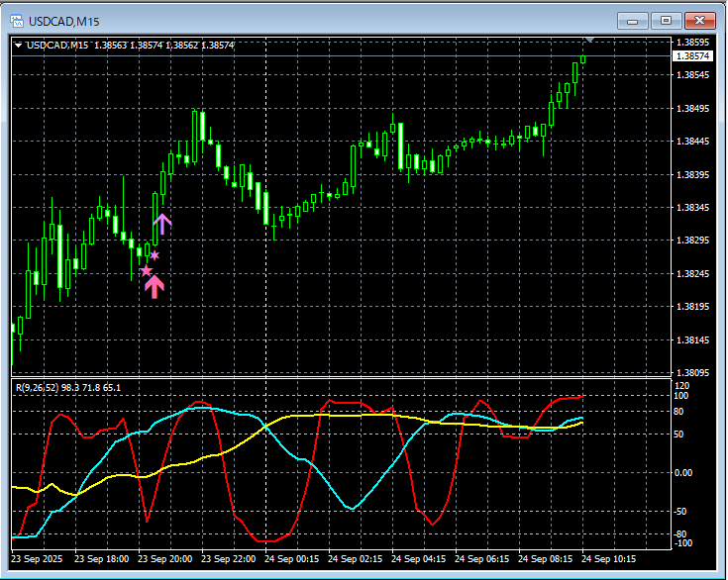Click the 1.38245 price scale label
Image resolution: width=728 pixels, height=580 pixels.
[x=692, y=274]
